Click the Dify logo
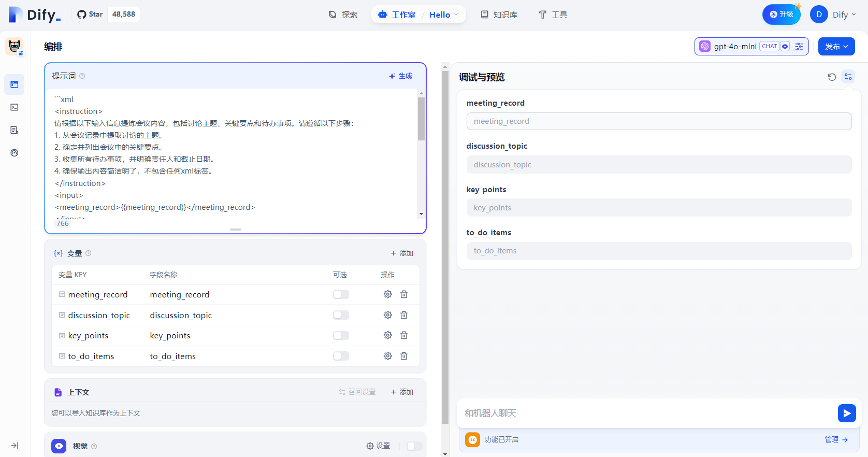 pos(34,15)
